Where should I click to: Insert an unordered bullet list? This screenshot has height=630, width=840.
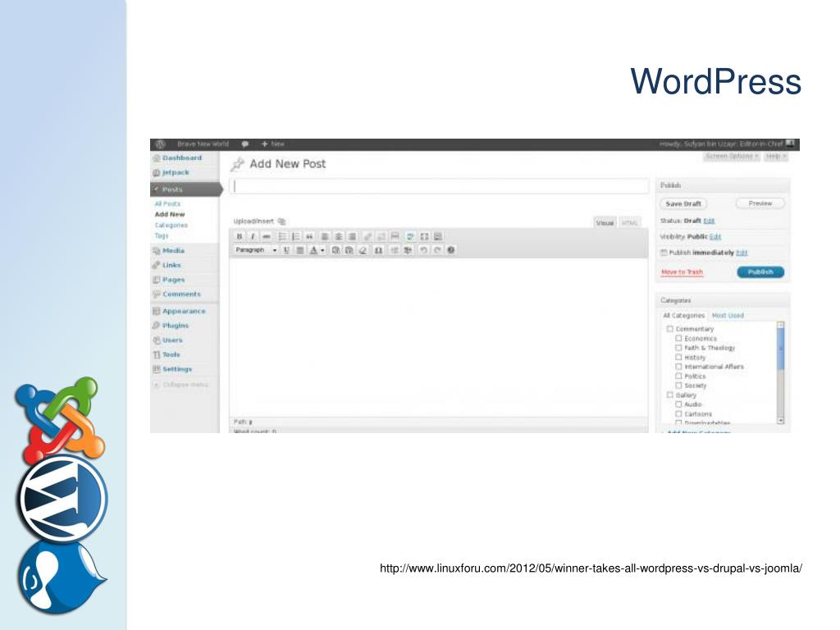coord(282,236)
